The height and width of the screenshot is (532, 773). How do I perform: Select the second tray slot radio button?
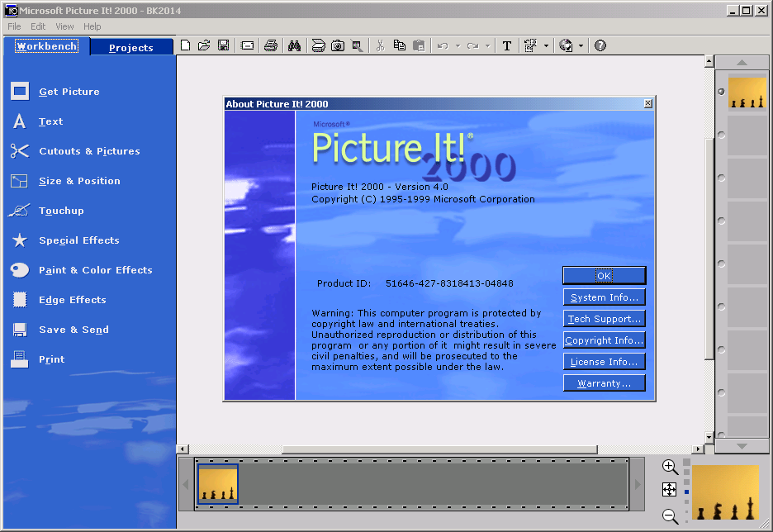click(721, 135)
